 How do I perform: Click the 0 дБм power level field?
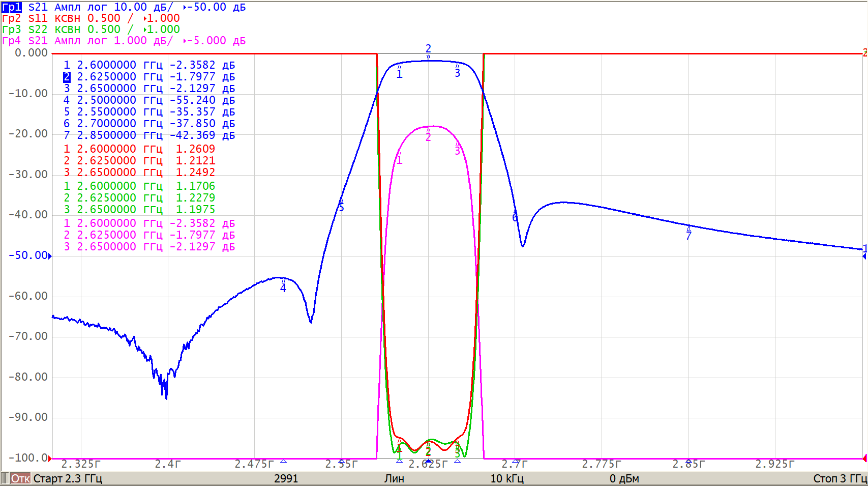(x=624, y=478)
